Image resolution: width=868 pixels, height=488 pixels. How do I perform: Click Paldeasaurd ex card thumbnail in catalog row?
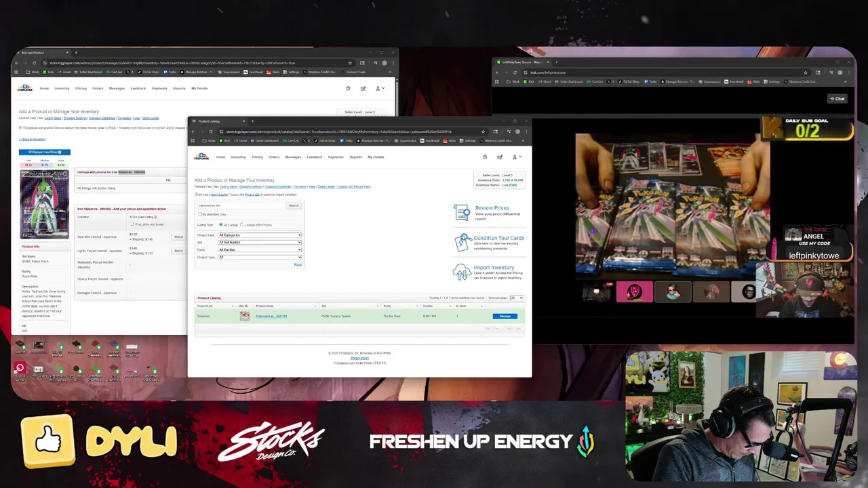click(x=244, y=316)
